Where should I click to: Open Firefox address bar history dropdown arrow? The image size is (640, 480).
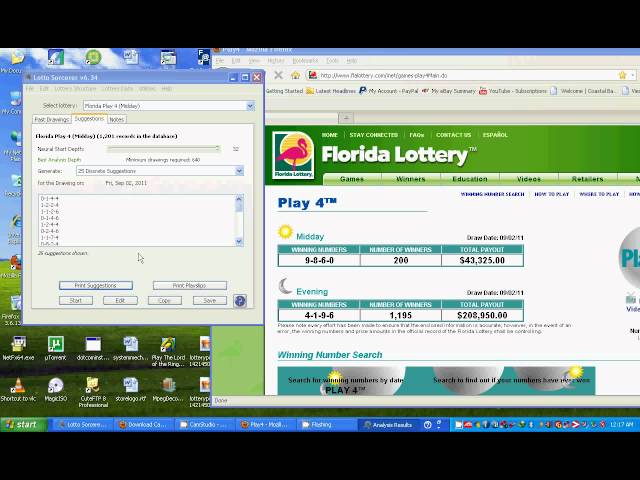coord(632,75)
